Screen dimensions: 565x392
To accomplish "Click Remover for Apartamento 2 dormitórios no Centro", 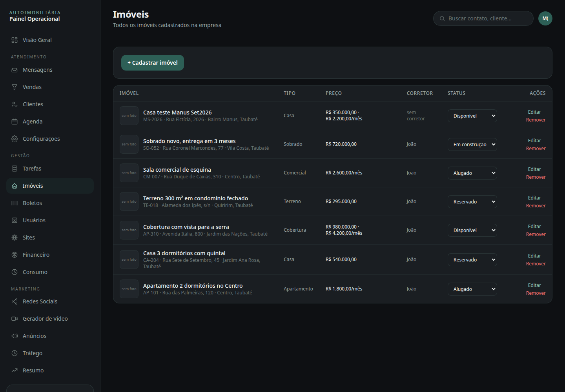I will pyautogui.click(x=536, y=293).
